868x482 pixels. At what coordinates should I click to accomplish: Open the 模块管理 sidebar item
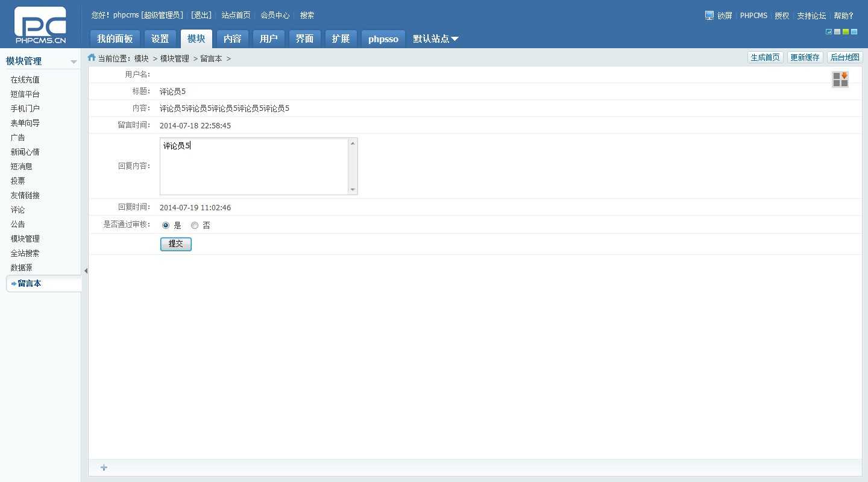(x=25, y=239)
